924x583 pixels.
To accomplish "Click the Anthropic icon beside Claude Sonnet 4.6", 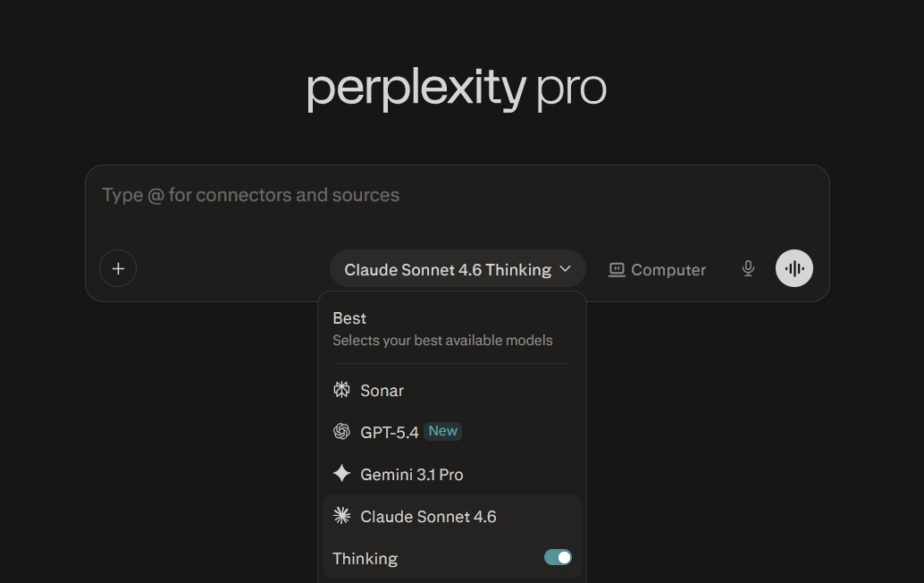I will (x=340, y=516).
